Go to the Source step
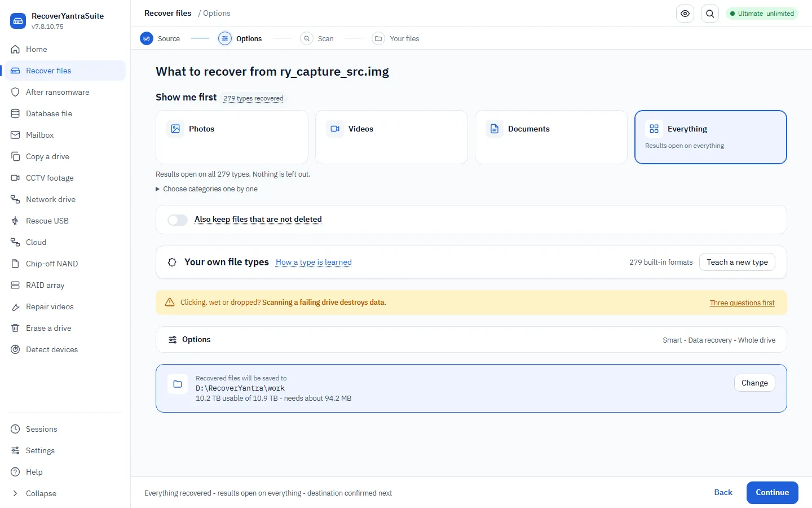812x508 pixels. tap(160, 38)
